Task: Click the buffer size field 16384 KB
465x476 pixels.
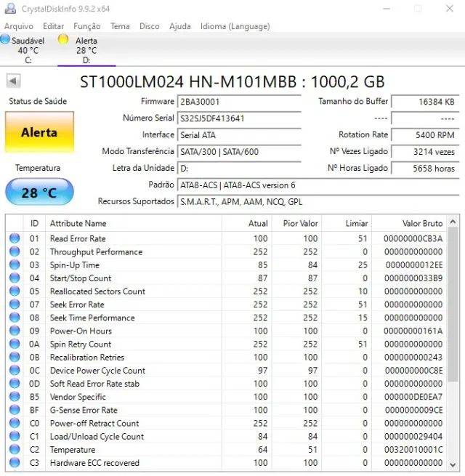Action: point(425,102)
